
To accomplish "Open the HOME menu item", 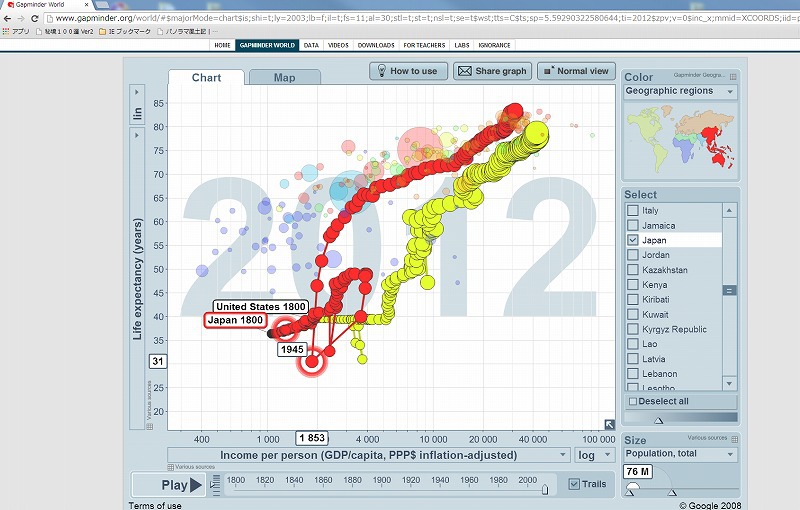I will (222, 45).
